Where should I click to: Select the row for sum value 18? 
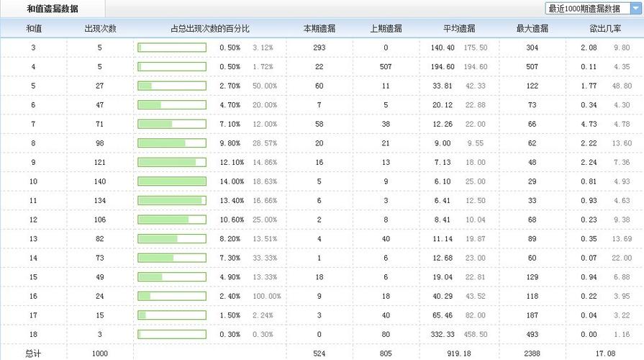(322, 334)
